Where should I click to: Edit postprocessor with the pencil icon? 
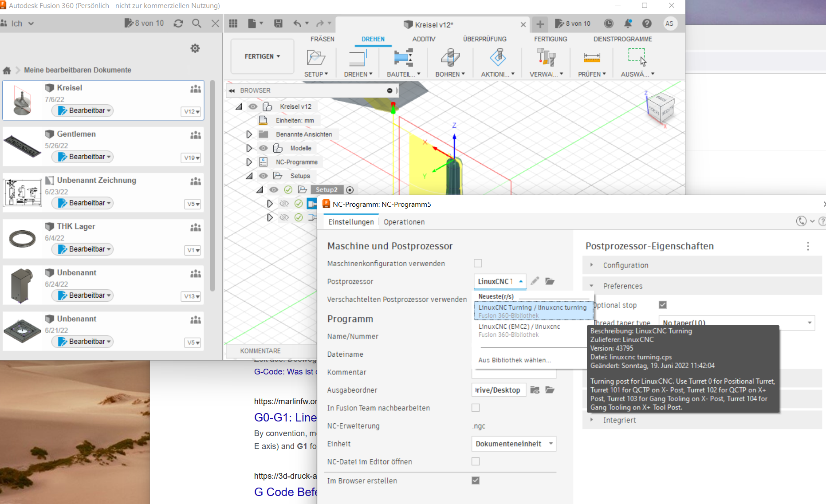coord(535,281)
